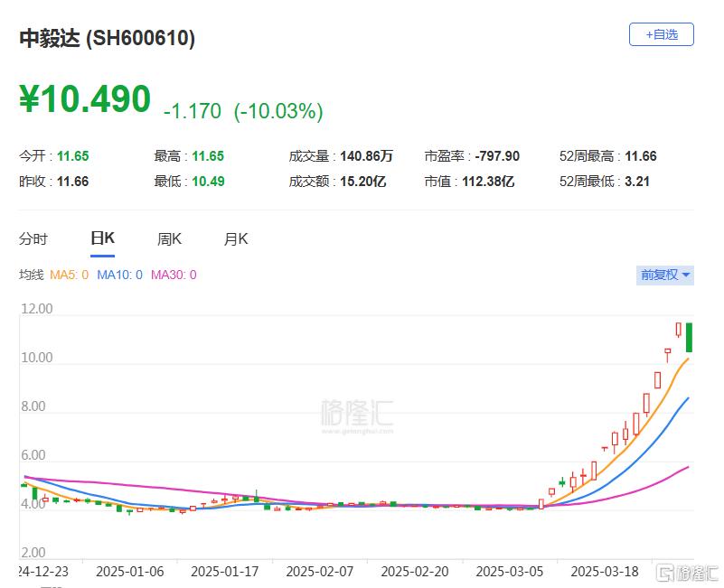Click the 市盈率 value -797.90
The width and height of the screenshot is (724, 588).
[x=497, y=156]
